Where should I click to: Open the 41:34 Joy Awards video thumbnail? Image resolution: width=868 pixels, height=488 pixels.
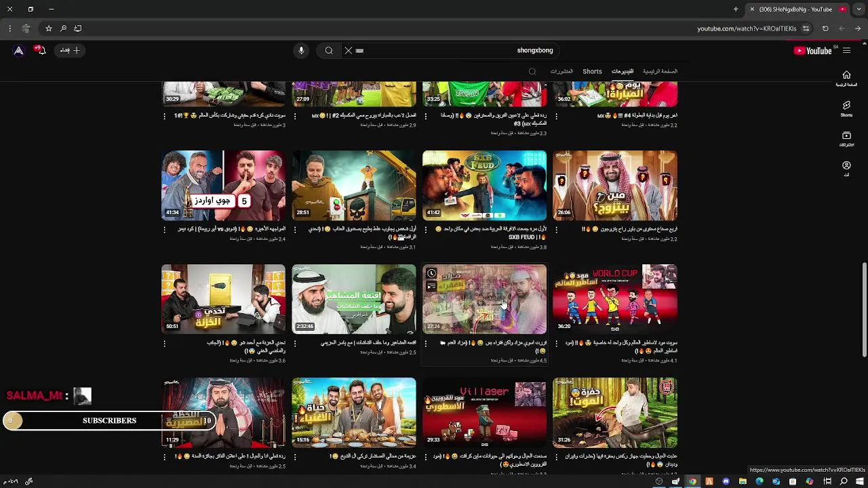click(223, 185)
